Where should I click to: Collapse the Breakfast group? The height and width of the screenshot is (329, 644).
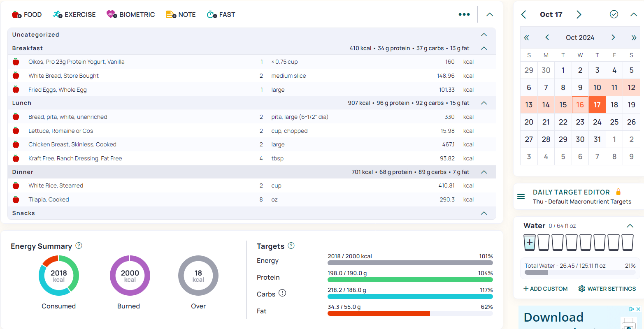click(484, 48)
